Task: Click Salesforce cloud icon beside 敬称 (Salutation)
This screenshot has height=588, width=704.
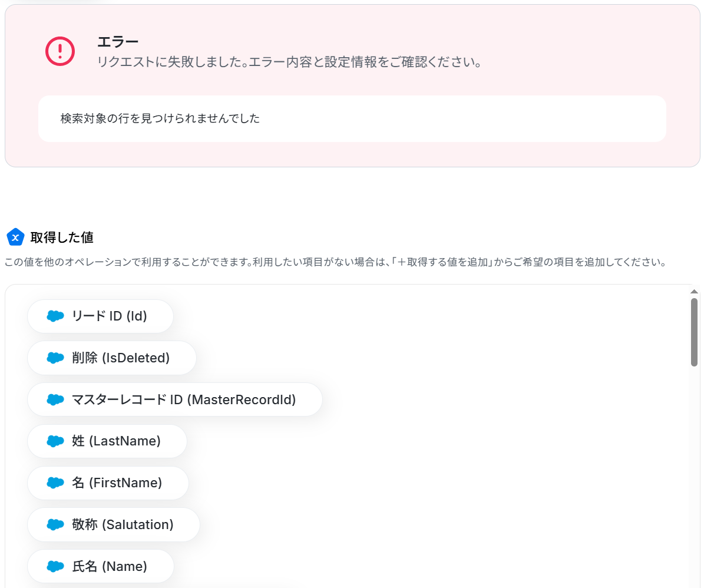Action: click(55, 524)
